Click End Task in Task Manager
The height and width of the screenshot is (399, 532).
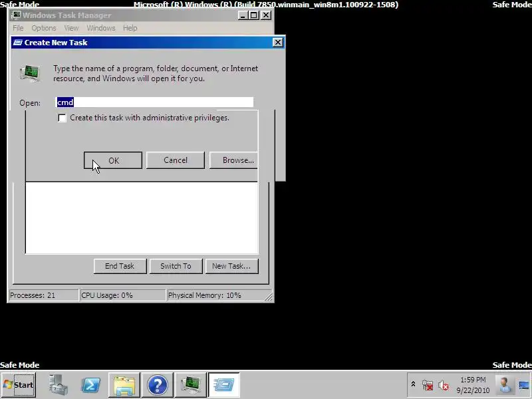120,266
